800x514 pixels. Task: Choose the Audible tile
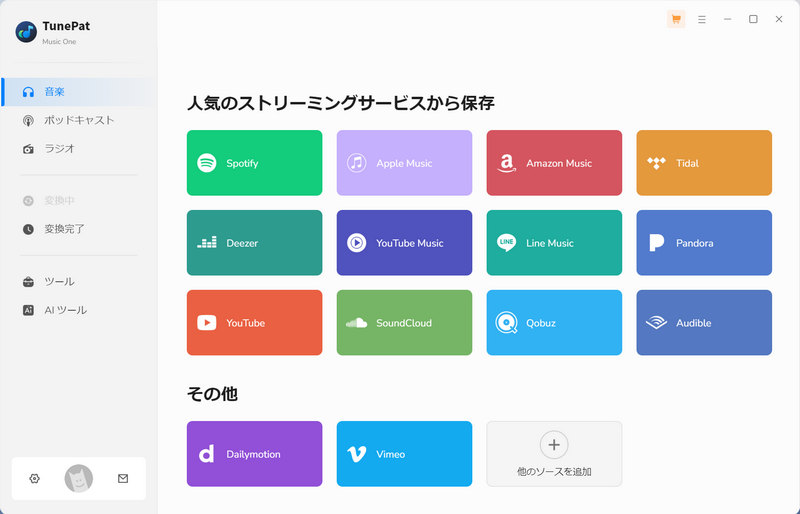click(704, 323)
